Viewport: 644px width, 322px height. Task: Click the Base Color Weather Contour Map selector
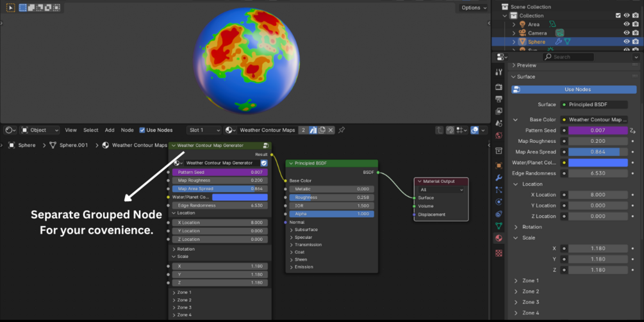[594, 120]
